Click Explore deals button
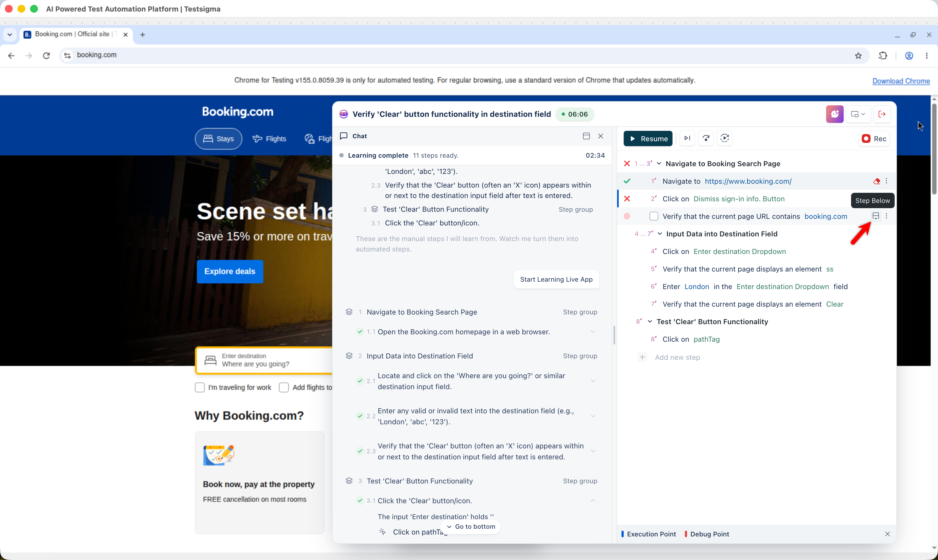Screen dimensions: 938x560 [x=230, y=271]
